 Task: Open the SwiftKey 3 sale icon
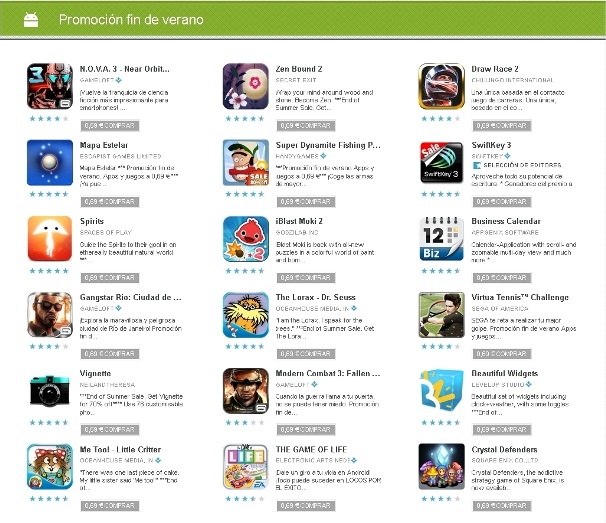click(441, 162)
